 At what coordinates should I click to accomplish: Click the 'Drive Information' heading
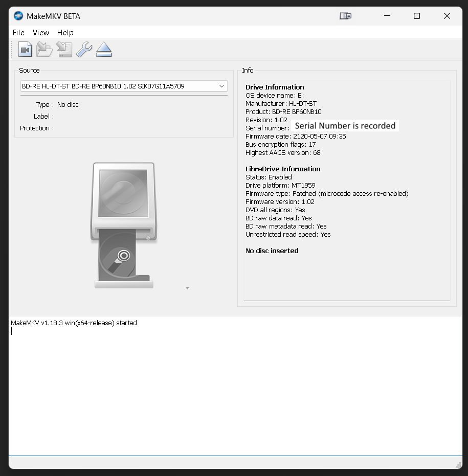point(275,87)
